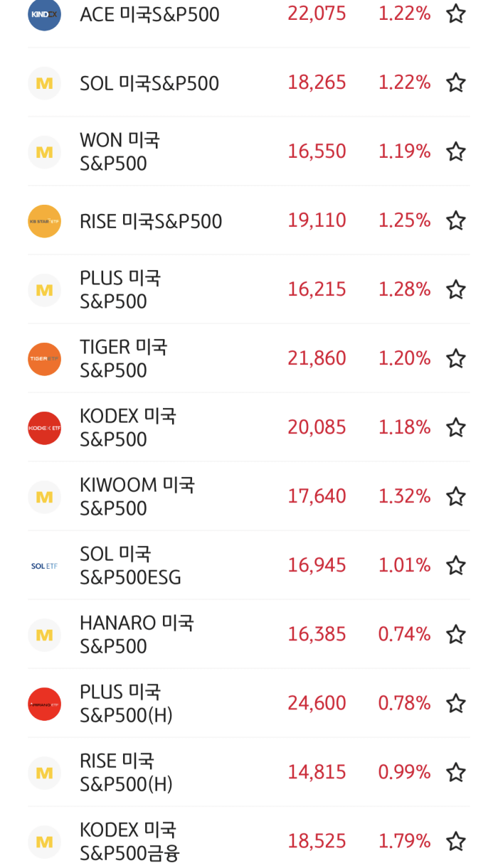The width and height of the screenshot is (498, 868).
Task: Click the PLUS ETF red logo
Action: (x=44, y=703)
